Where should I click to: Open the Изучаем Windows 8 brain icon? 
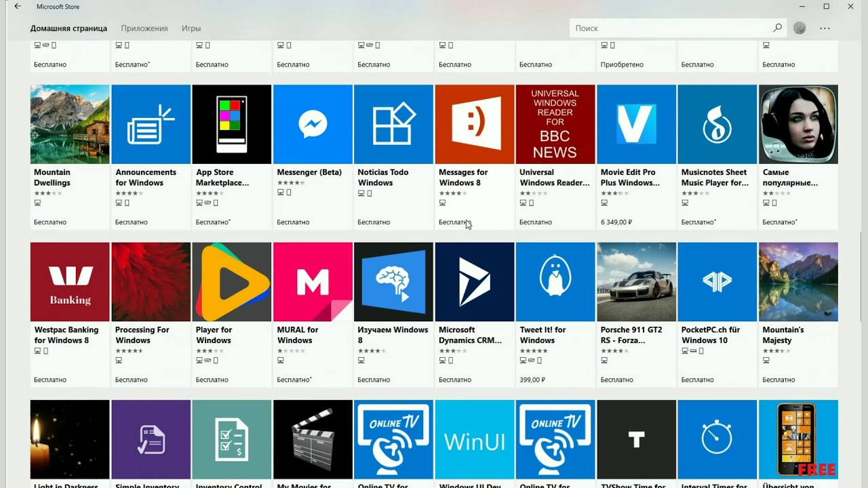tap(393, 282)
